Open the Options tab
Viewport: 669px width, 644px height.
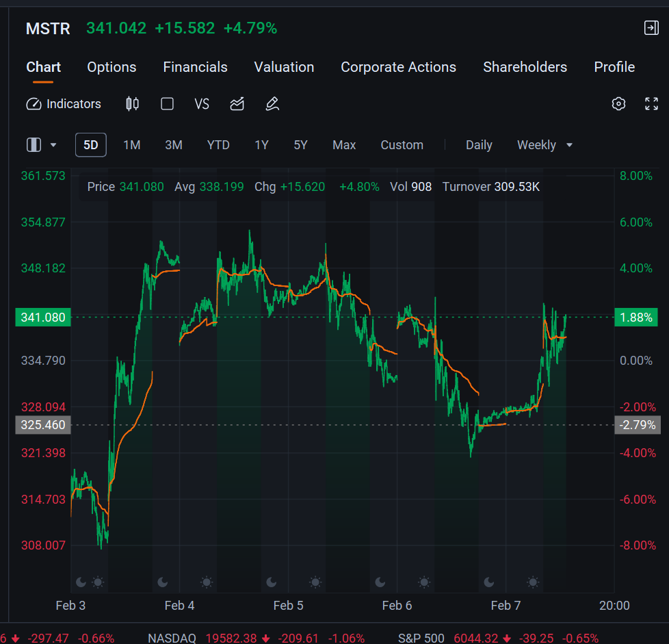[x=112, y=67]
